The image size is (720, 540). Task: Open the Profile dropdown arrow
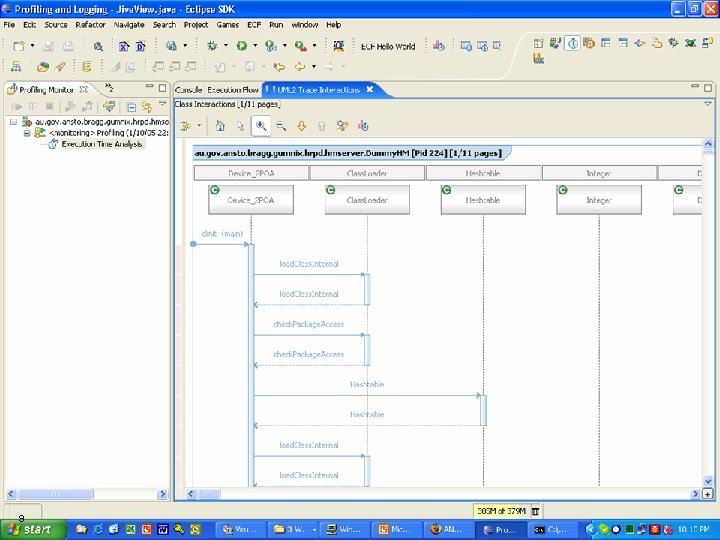tap(285, 46)
